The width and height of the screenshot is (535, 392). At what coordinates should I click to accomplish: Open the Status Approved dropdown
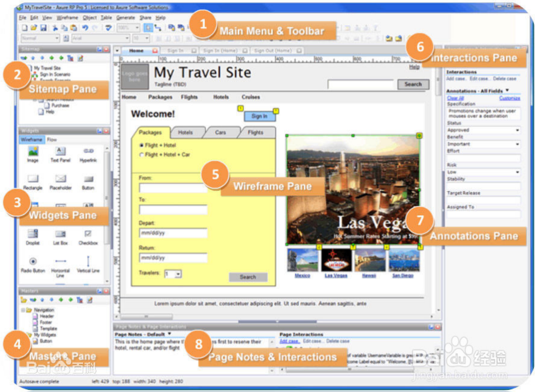point(483,130)
